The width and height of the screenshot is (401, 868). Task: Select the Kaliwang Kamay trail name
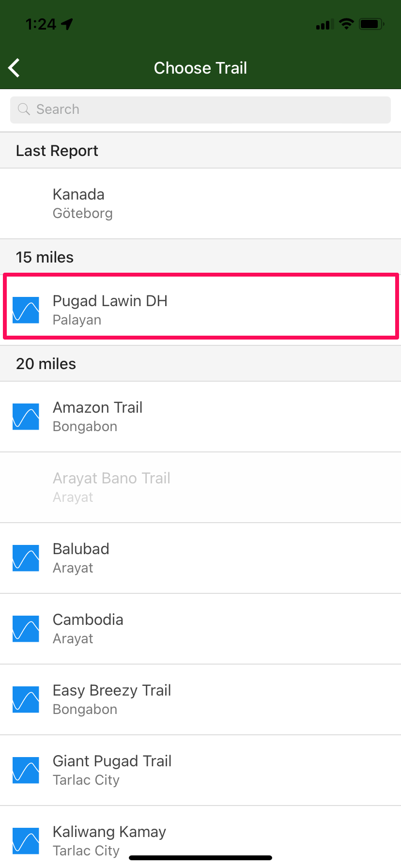point(109,832)
